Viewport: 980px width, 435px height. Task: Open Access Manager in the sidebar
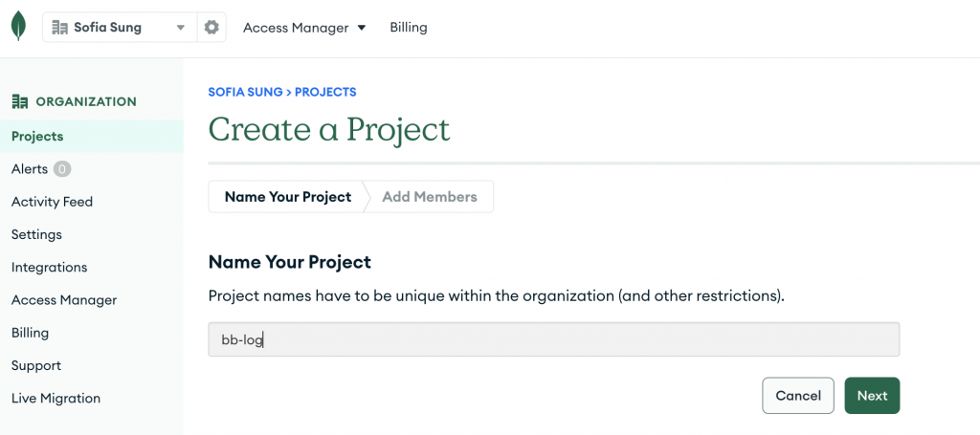(64, 300)
